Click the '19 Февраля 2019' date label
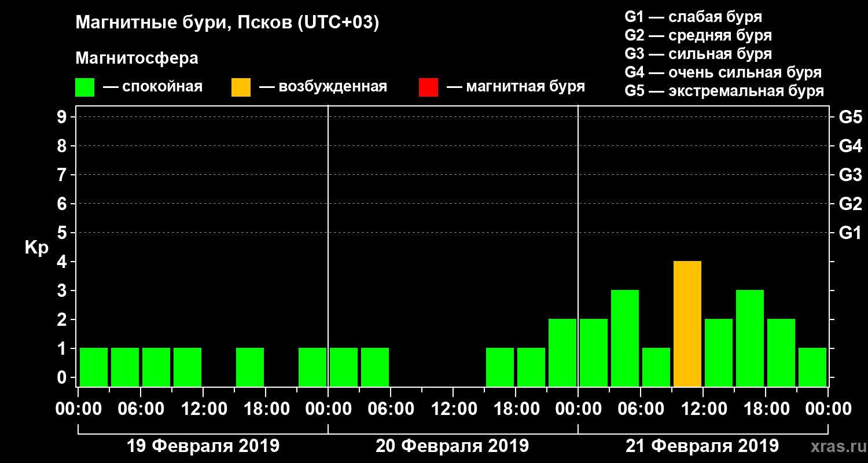 (x=203, y=446)
